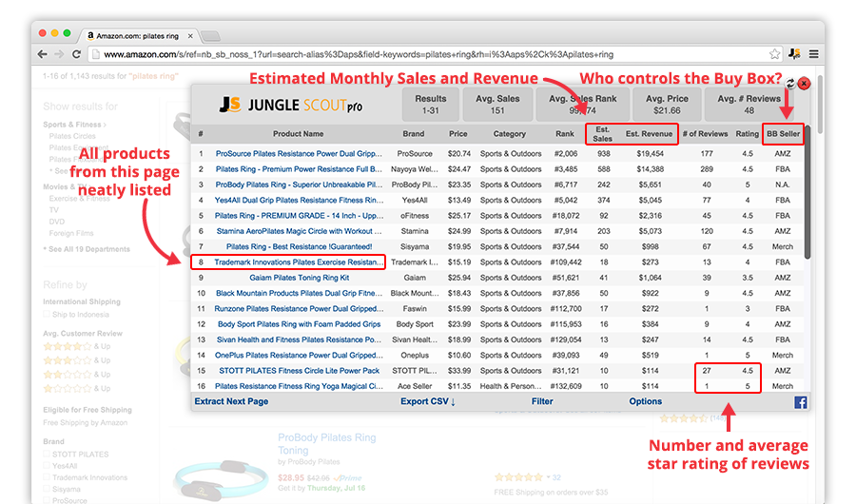Click the address bar URL
The image size is (856, 504).
[x=359, y=54]
